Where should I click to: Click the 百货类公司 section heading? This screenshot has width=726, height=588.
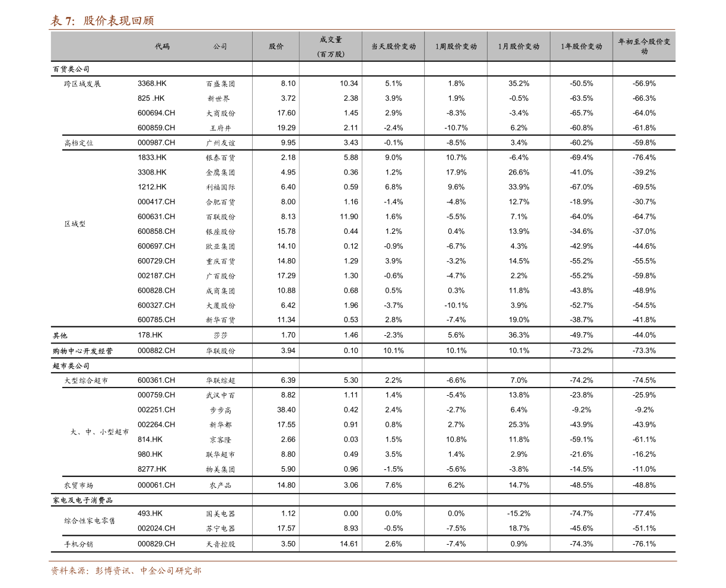pyautogui.click(x=71, y=69)
